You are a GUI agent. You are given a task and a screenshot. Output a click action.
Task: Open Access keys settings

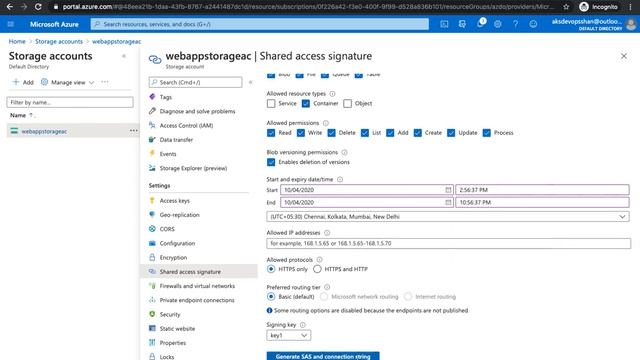pyautogui.click(x=174, y=201)
